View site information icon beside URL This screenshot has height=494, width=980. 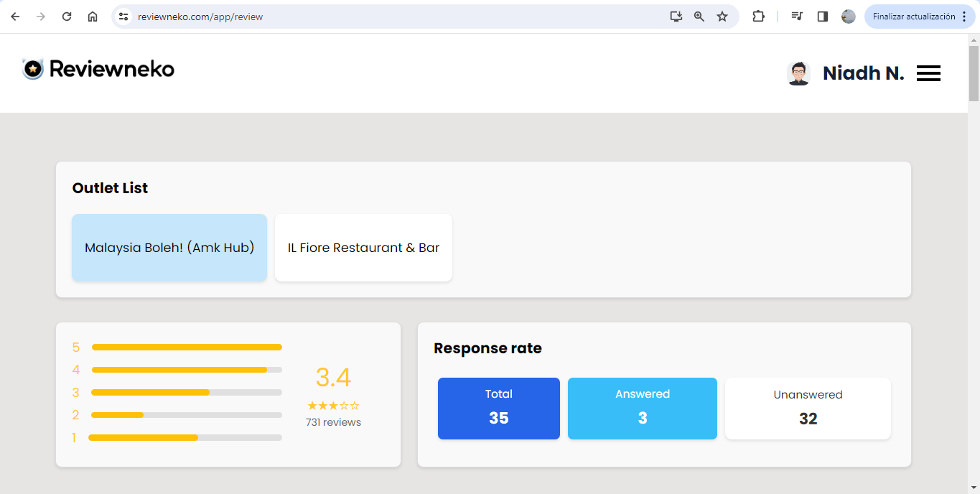click(x=123, y=17)
